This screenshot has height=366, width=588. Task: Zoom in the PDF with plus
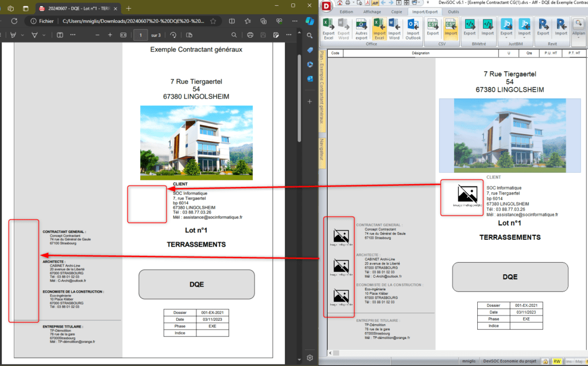[110, 35]
